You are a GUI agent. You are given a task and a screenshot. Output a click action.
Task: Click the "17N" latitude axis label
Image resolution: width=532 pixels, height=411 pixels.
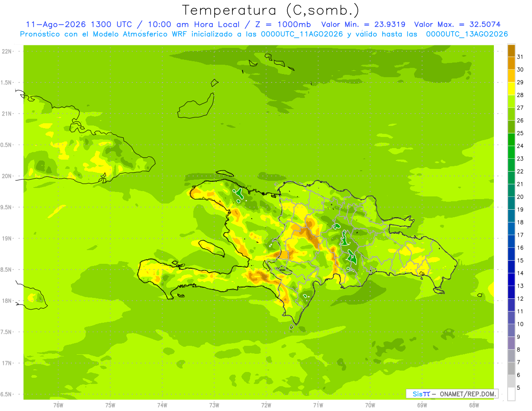coord(7,363)
